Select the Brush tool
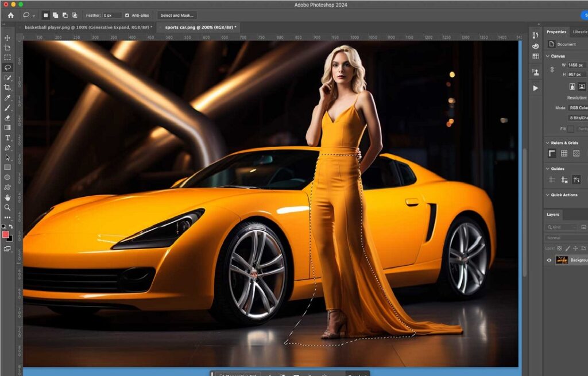This screenshot has width=588, height=376. tap(7, 107)
